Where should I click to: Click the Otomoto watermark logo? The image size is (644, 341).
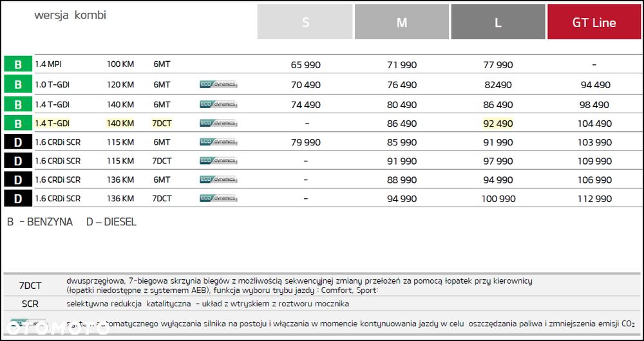click(x=54, y=329)
